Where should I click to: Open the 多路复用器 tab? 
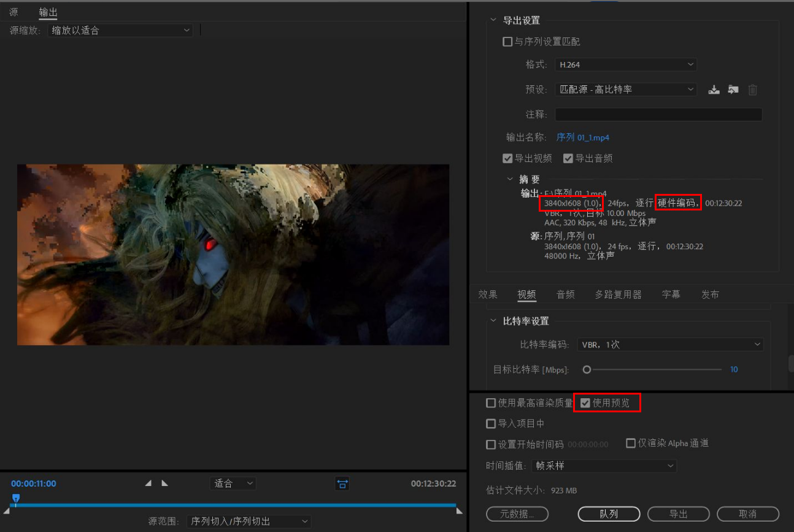coord(618,295)
